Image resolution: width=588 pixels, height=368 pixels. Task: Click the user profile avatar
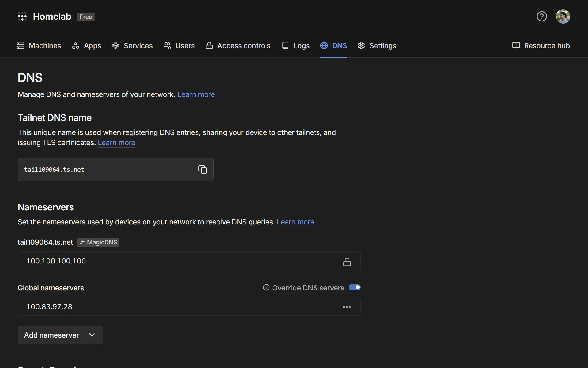point(563,17)
